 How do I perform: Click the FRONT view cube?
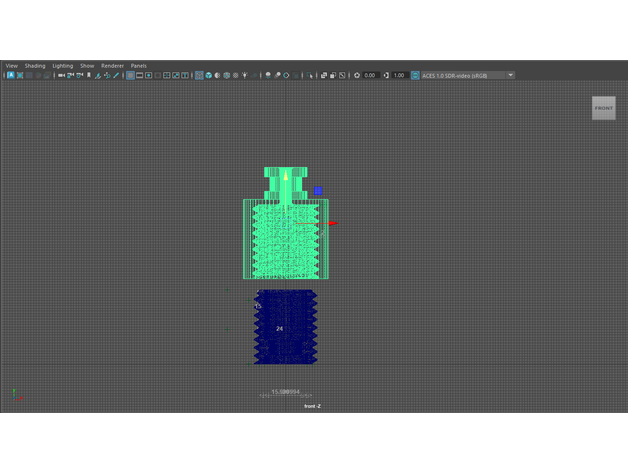coord(603,108)
